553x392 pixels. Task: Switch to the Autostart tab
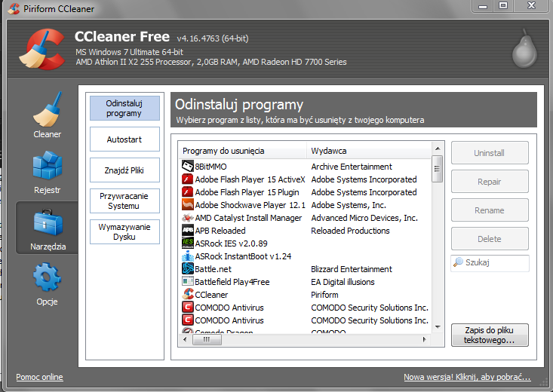[x=124, y=139]
